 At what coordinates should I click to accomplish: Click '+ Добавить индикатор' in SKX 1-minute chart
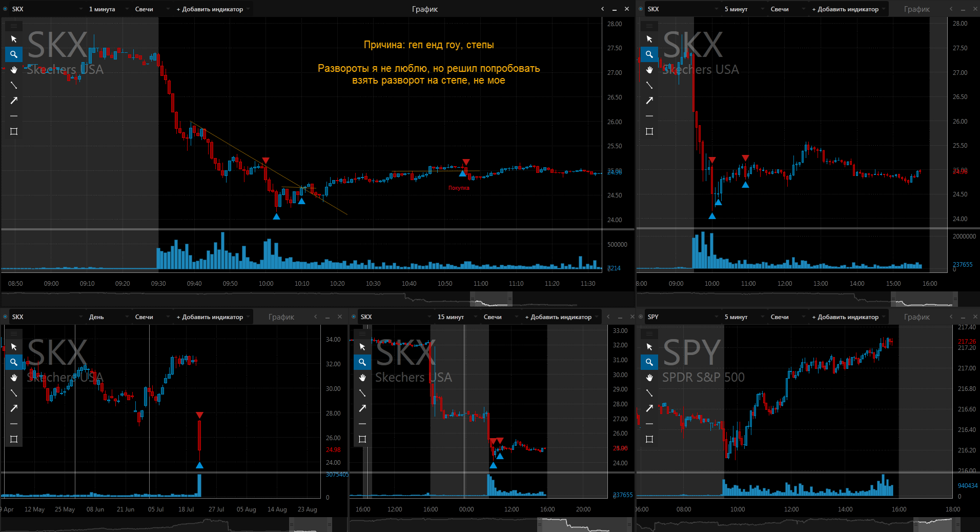coord(213,9)
